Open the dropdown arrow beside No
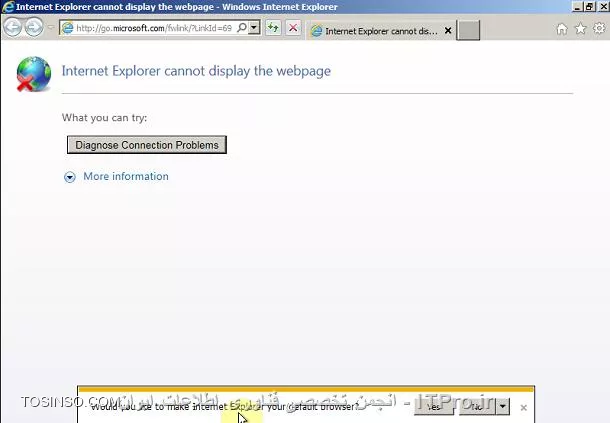 point(503,406)
